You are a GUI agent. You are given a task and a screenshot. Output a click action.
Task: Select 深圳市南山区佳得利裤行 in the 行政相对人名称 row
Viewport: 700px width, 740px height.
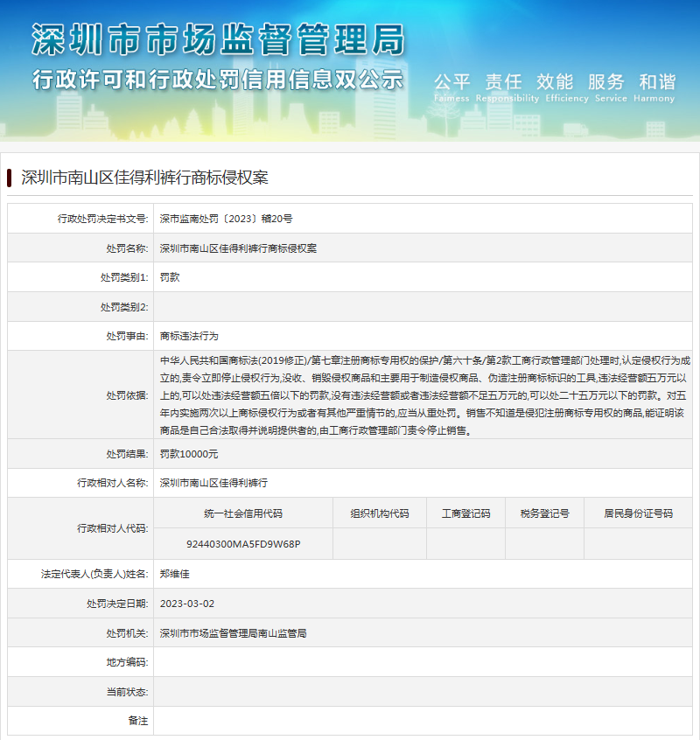point(213,483)
